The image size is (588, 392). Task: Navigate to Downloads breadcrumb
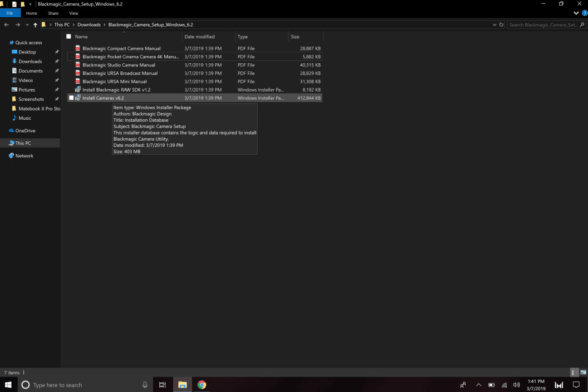point(89,25)
